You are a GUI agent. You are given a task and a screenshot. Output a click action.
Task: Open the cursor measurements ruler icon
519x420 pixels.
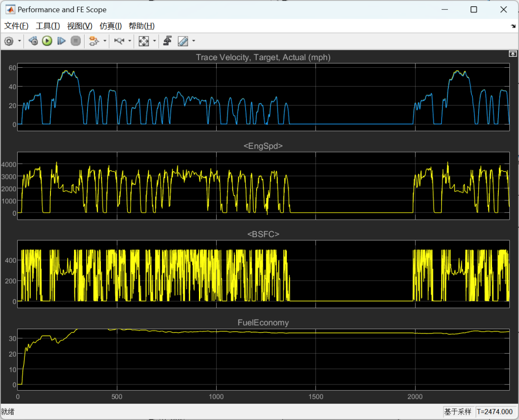183,41
